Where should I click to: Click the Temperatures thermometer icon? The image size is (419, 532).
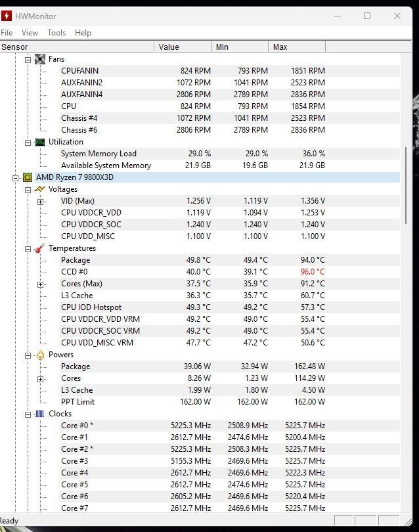coord(39,248)
